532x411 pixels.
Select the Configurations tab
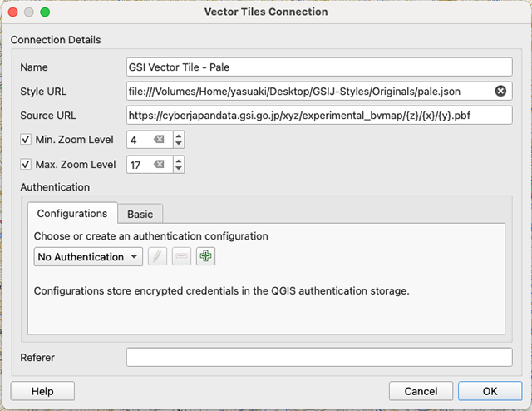72,213
